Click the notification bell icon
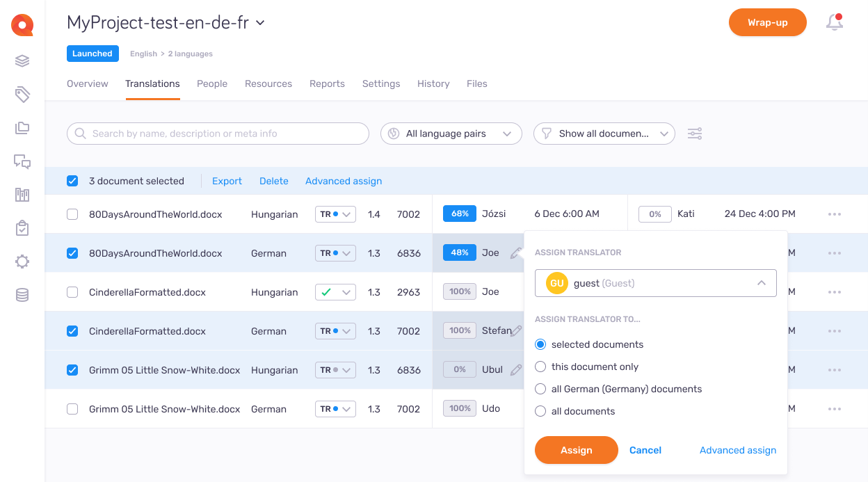Screen dimensions: 868x482 click(834, 22)
